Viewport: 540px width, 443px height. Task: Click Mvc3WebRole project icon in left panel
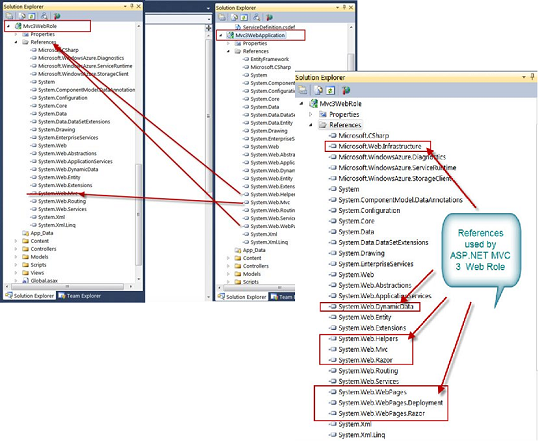tap(18, 26)
